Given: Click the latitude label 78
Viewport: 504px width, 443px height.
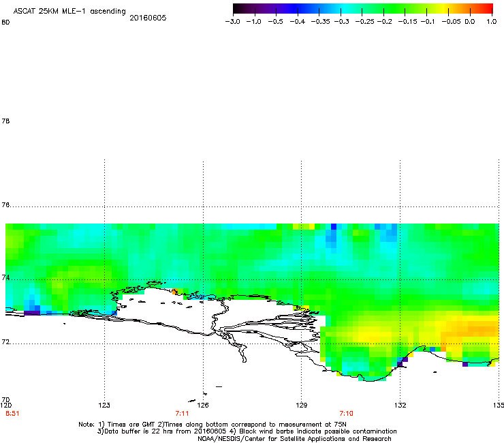Looking at the screenshot, I should tap(5, 121).
